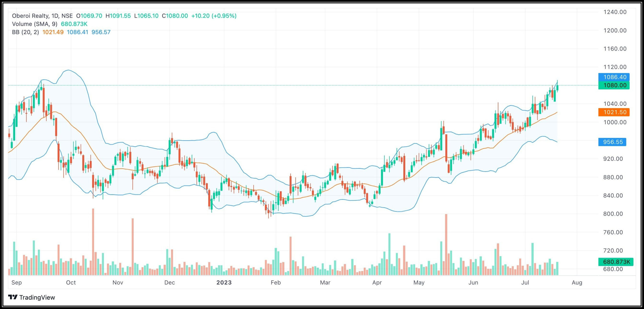Click the orange 1021.50 price tag
Image resolution: width=644 pixels, height=309 pixels.
pos(614,112)
